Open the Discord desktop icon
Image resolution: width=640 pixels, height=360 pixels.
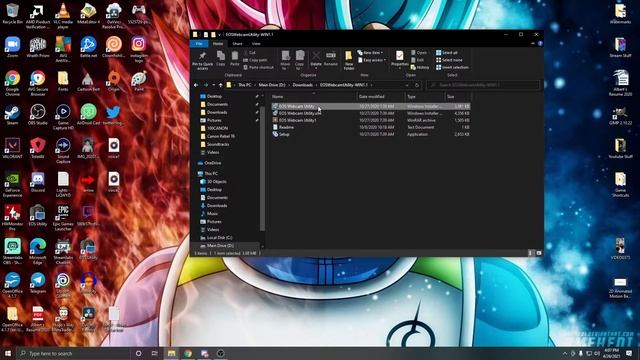click(x=38, y=182)
